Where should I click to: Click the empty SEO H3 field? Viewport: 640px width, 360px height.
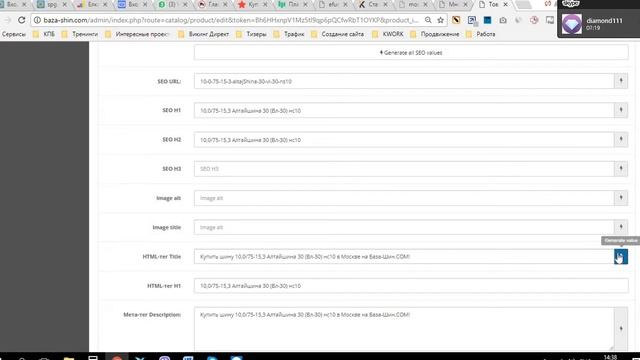pyautogui.click(x=404, y=169)
